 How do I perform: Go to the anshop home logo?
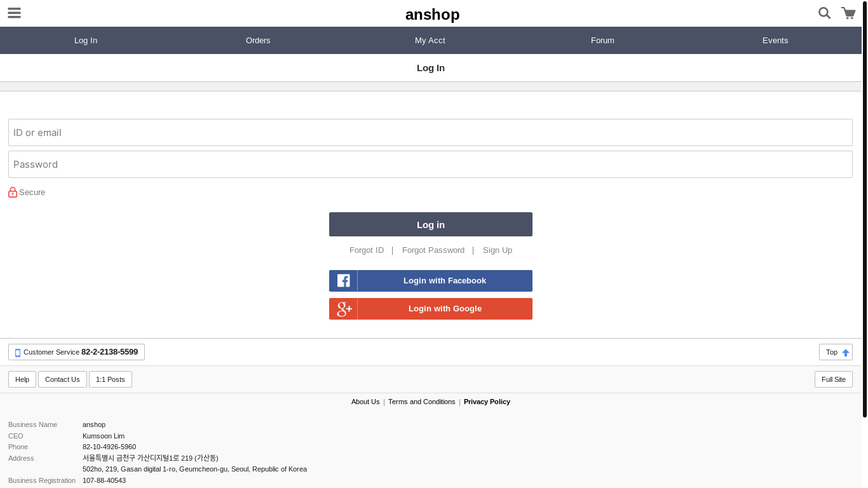coord(432,14)
